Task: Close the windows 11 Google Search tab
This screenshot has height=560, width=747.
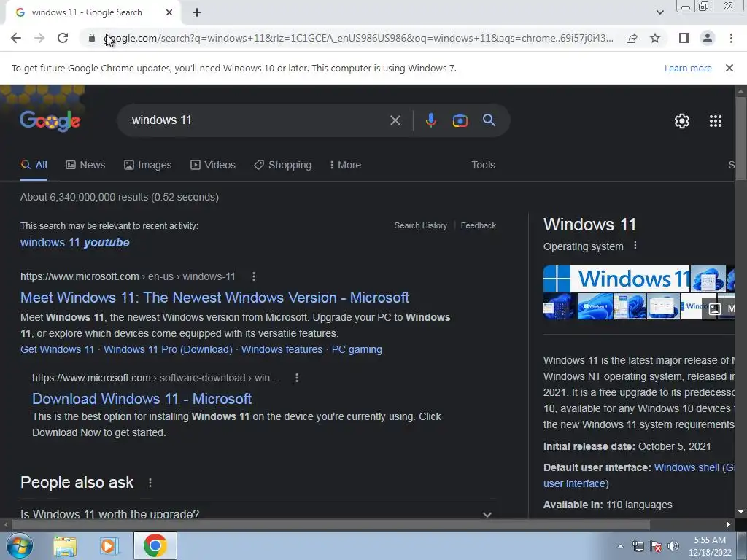Action: pos(169,12)
